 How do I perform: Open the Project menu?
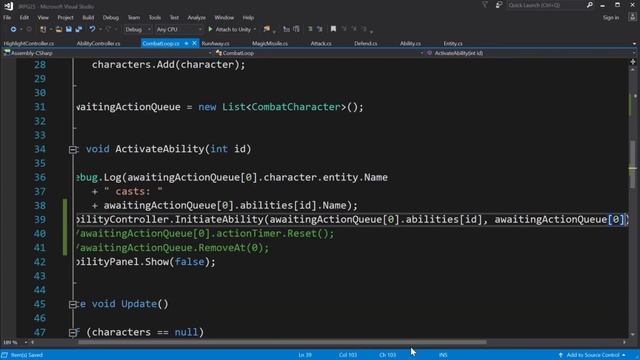[x=65, y=18]
